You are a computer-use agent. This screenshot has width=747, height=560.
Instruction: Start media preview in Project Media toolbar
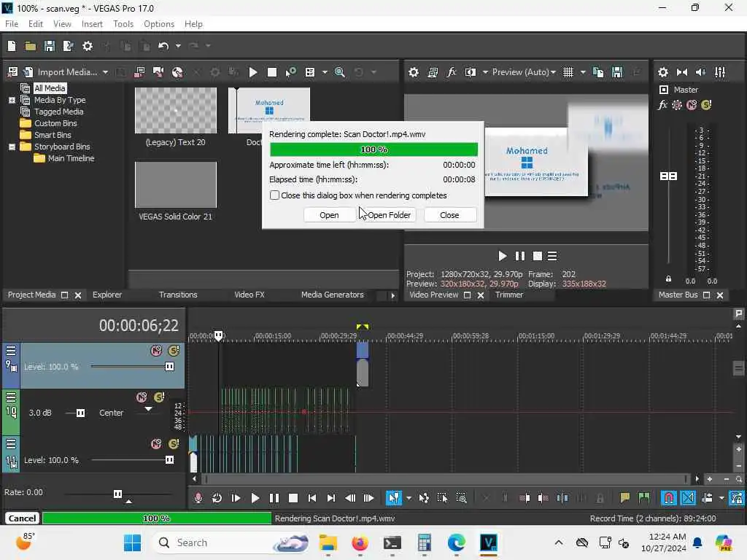click(x=253, y=72)
